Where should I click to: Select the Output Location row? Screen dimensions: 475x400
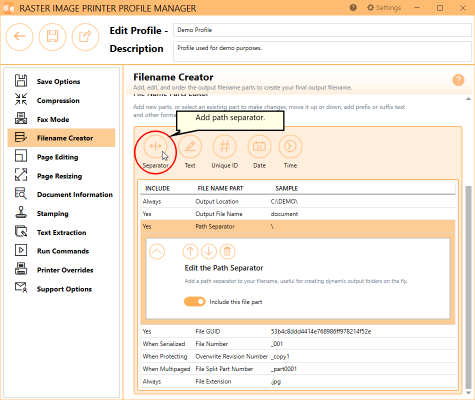tap(298, 202)
